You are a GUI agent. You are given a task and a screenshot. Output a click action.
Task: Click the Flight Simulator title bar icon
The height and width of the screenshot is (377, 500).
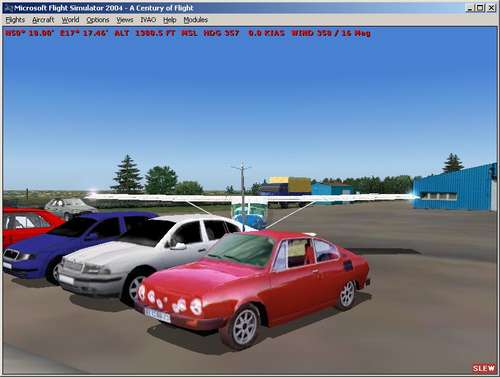(9, 8)
